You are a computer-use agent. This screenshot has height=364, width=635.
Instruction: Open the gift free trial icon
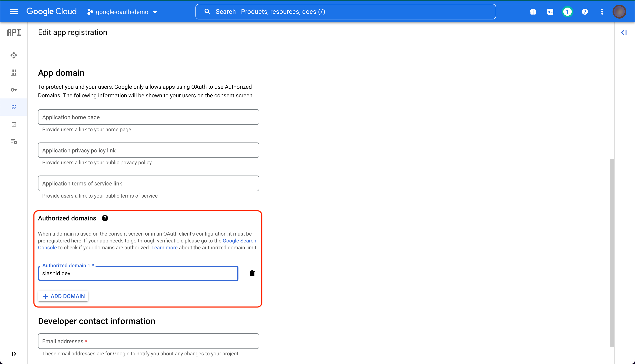tap(533, 12)
